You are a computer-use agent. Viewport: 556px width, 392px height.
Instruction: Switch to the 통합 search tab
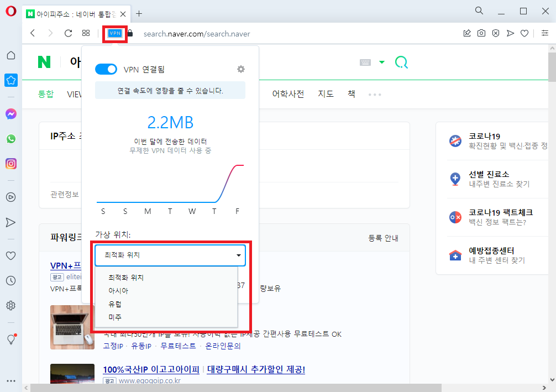point(46,94)
